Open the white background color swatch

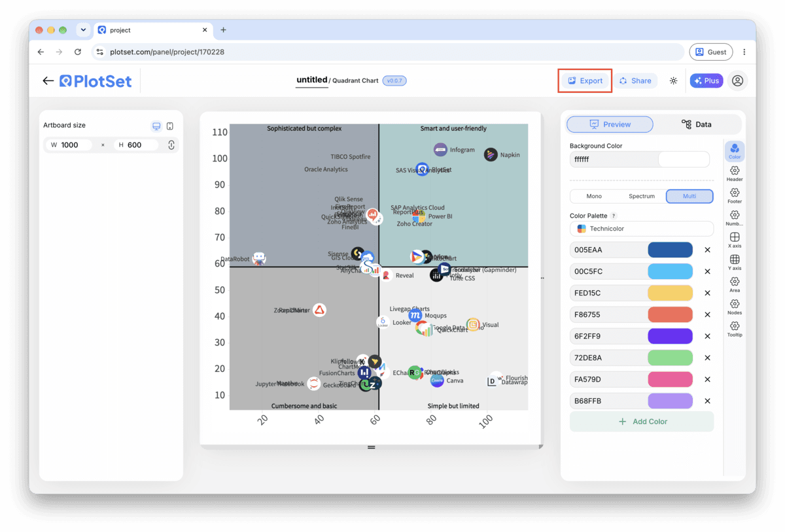[684, 159]
